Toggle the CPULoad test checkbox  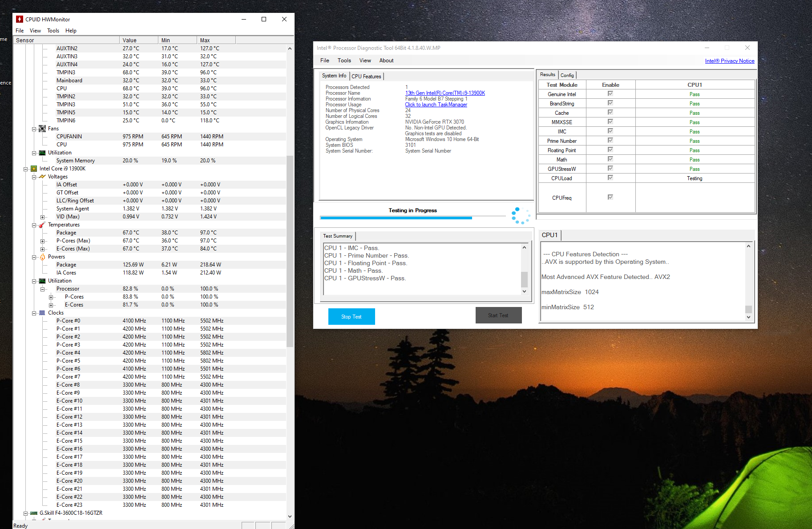[610, 178]
